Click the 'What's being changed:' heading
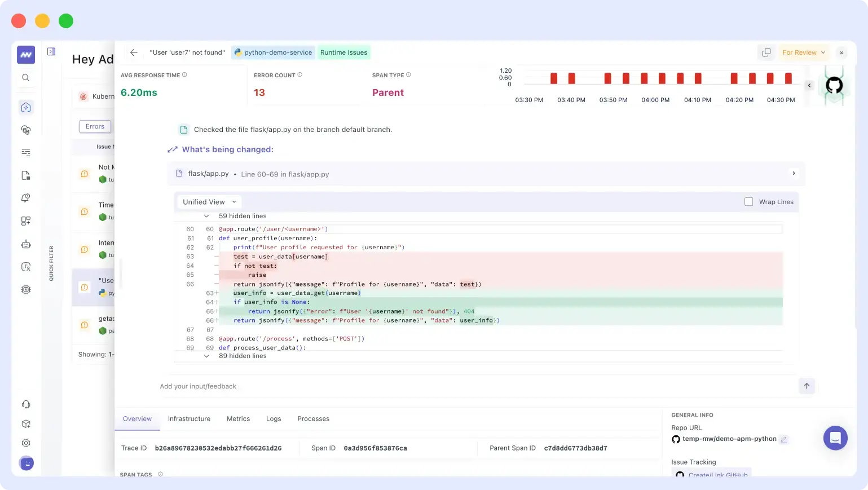Image resolution: width=868 pixels, height=490 pixels. [x=227, y=149]
